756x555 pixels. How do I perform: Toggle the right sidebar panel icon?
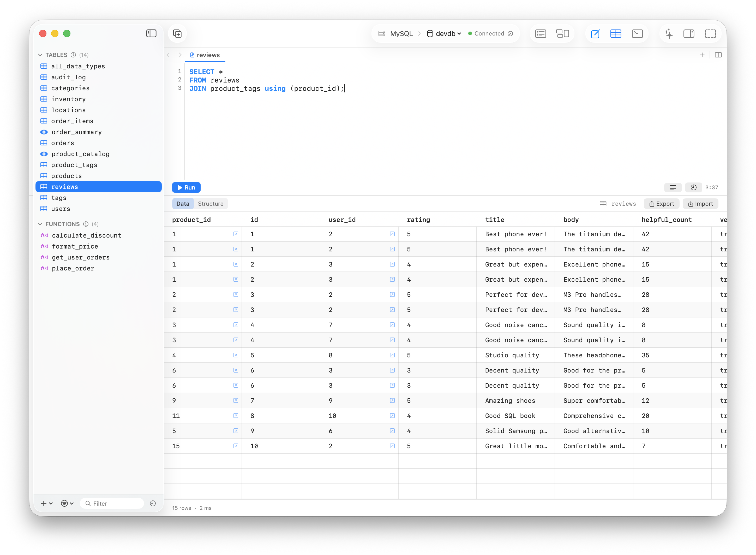[x=688, y=34]
